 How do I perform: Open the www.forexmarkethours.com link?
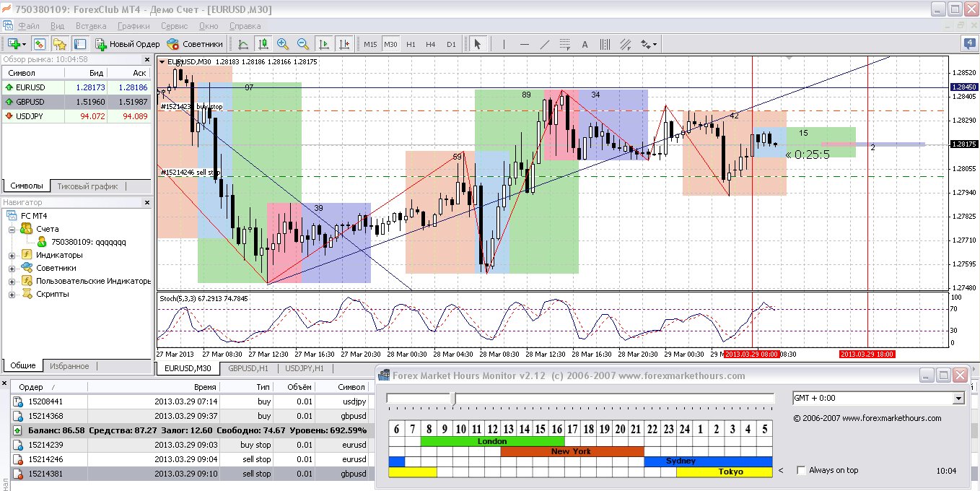point(891,418)
